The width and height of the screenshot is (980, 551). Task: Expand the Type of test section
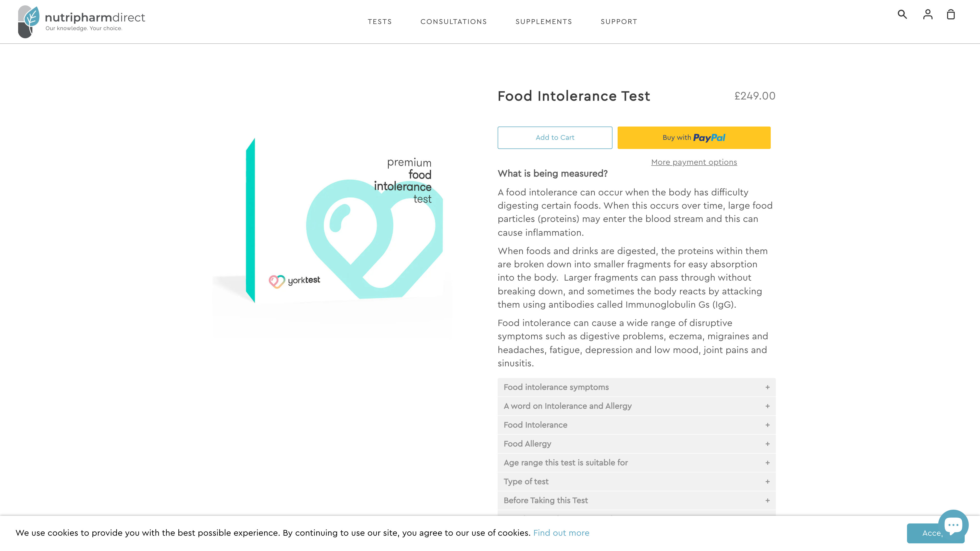tap(636, 481)
